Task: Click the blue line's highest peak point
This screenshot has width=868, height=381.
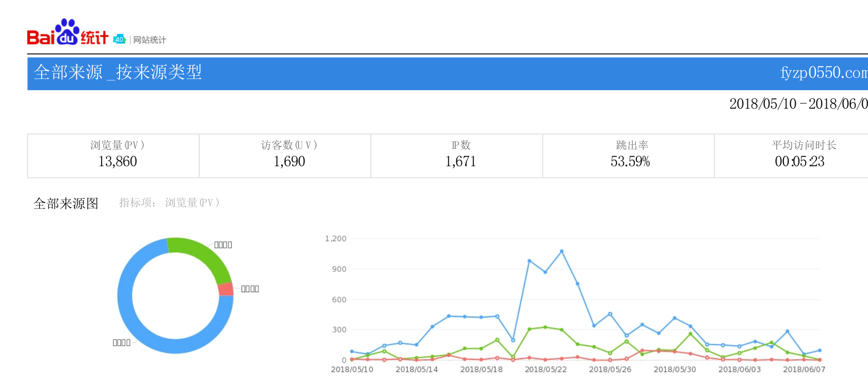Action: click(x=561, y=251)
